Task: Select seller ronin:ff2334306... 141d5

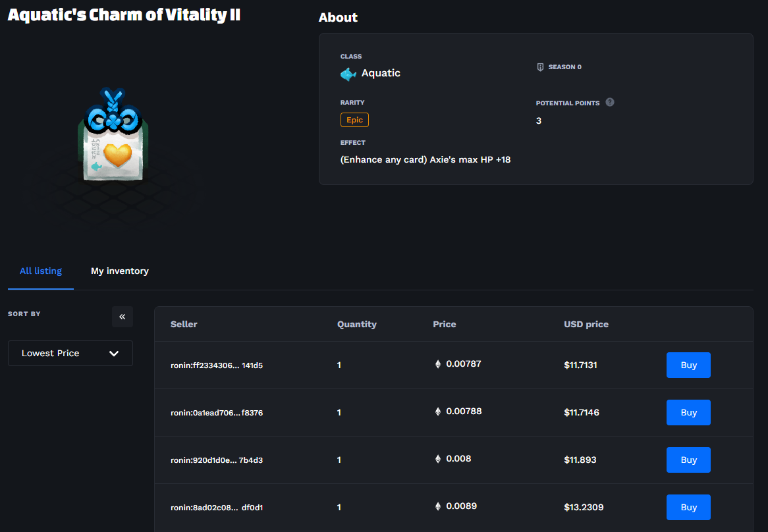Action: point(217,365)
